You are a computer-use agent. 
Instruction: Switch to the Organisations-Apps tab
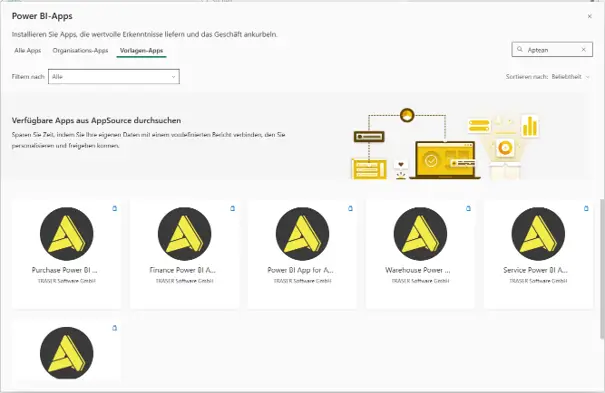click(x=80, y=51)
